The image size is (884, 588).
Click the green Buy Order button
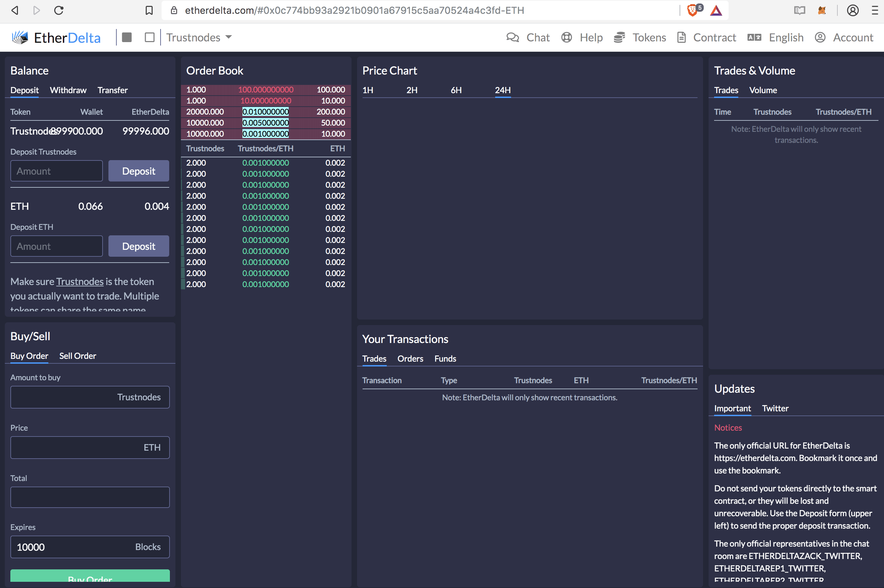[90, 576]
